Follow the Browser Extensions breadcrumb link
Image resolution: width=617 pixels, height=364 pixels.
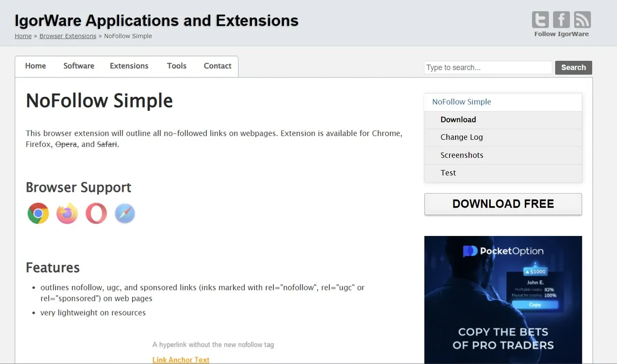(68, 36)
